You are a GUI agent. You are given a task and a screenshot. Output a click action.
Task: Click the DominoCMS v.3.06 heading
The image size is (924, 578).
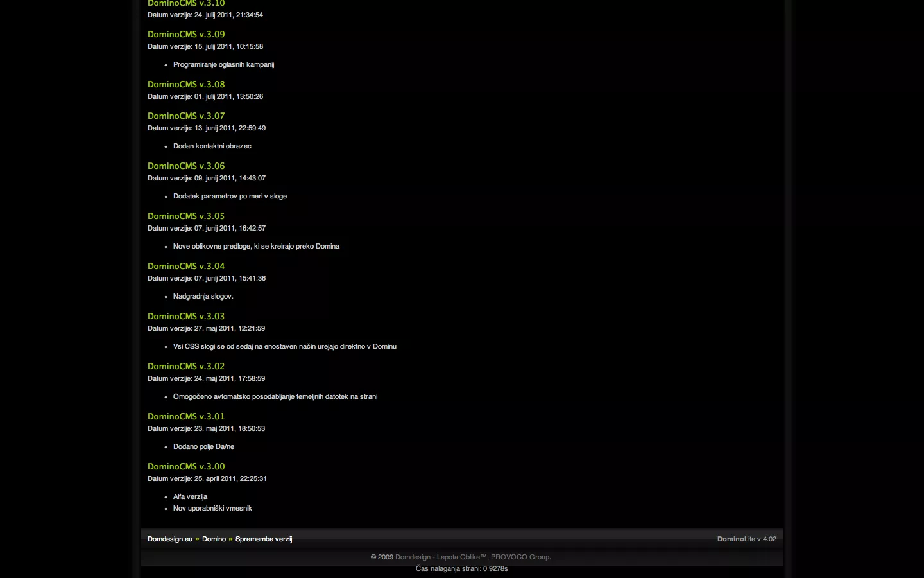[186, 166]
